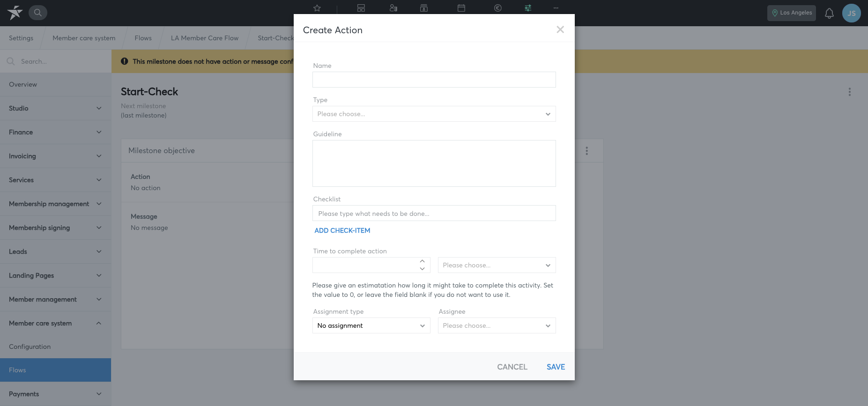Open the members icon in top navigation

point(393,8)
